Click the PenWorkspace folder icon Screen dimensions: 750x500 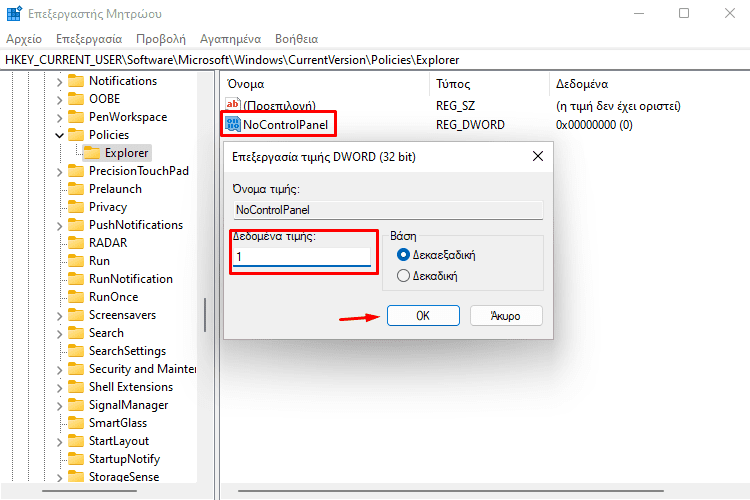pos(76,117)
